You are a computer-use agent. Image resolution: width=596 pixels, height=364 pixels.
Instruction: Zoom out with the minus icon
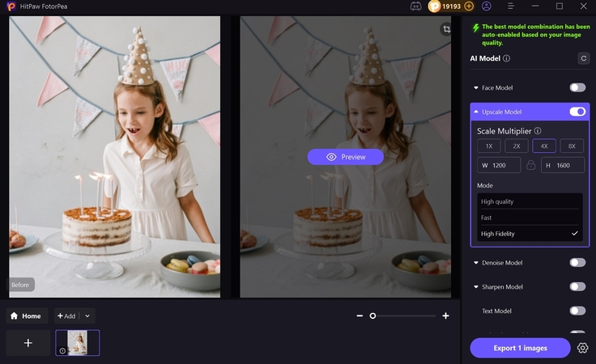(360, 315)
